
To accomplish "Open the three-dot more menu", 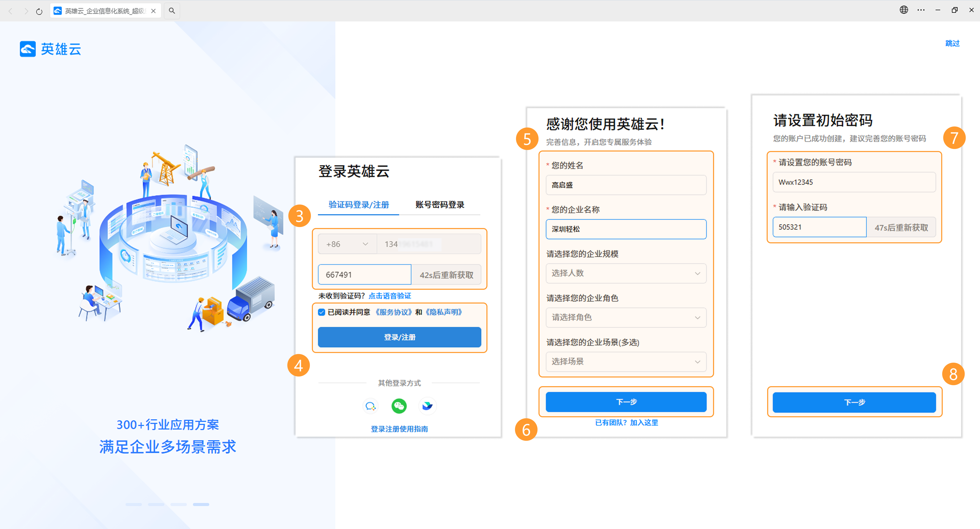I will coord(921,10).
